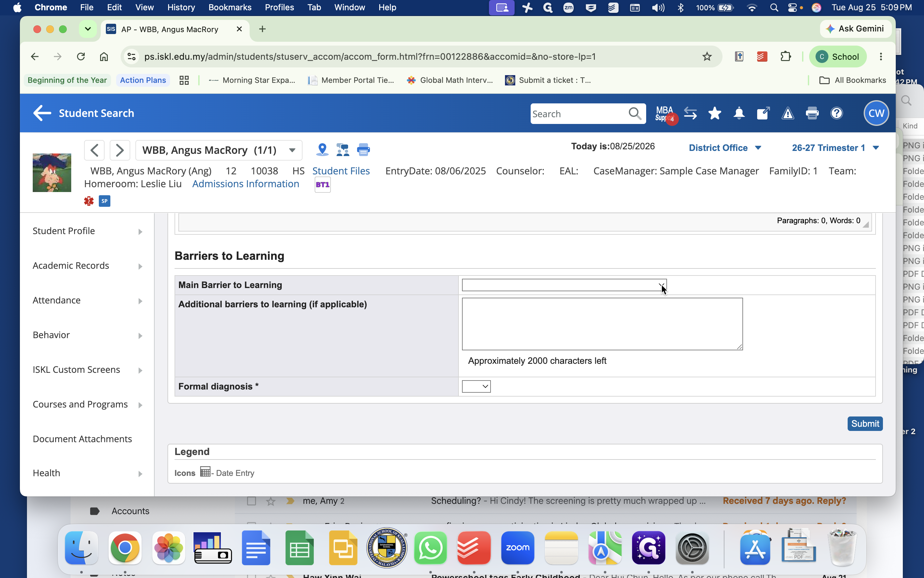Click the date entry calendar icon in Legend

pyautogui.click(x=205, y=472)
